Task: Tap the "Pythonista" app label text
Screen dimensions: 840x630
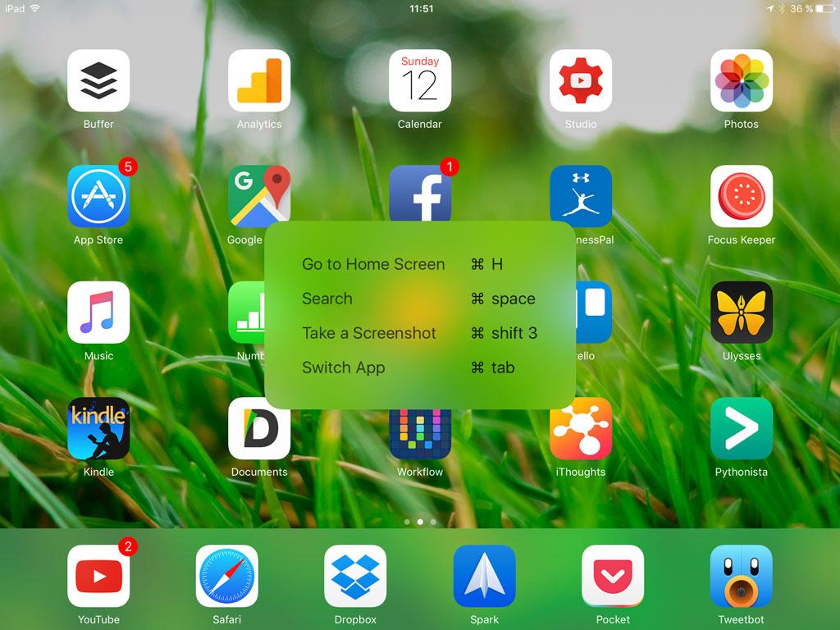Action: point(742,472)
